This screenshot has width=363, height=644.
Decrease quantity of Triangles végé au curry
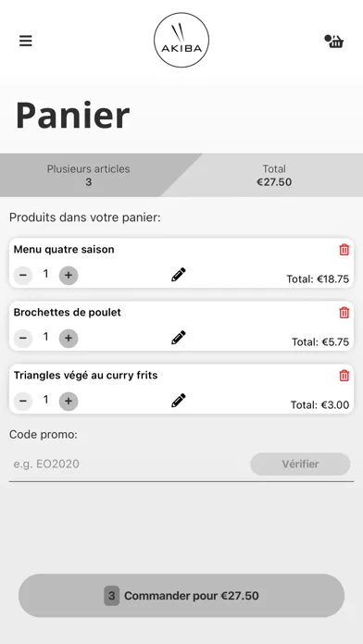pyautogui.click(x=23, y=401)
